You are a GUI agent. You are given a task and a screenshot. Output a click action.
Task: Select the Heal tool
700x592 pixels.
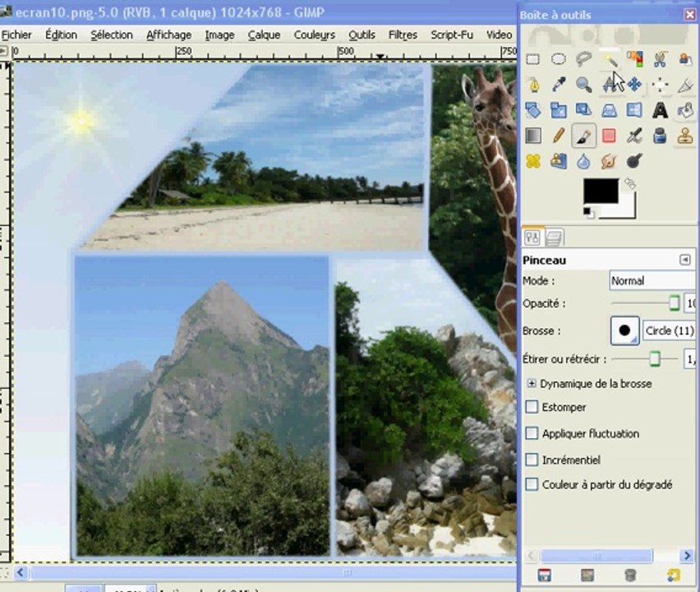tap(533, 161)
